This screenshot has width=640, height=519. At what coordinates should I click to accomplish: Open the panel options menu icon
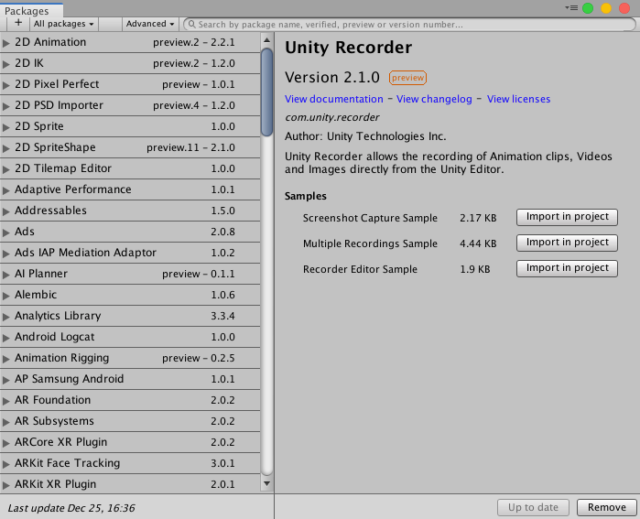[x=571, y=8]
